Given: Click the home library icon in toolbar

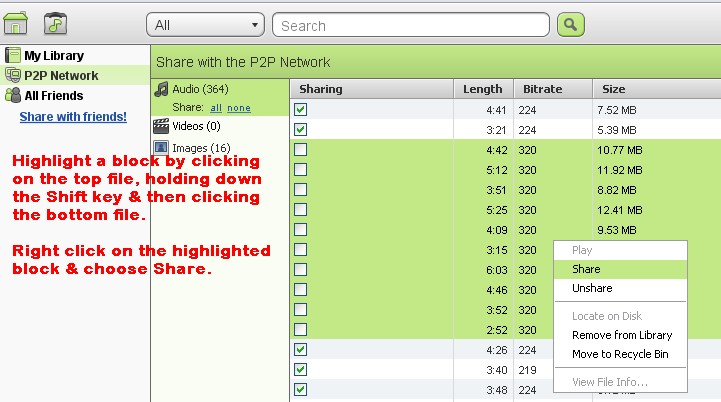Looking at the screenshot, I should pos(18,23).
